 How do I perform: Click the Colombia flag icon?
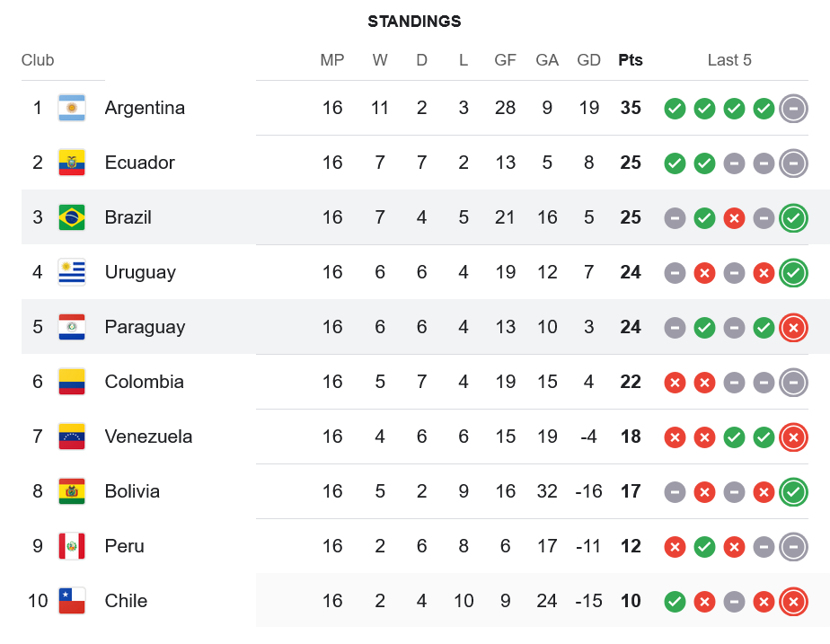pos(72,382)
